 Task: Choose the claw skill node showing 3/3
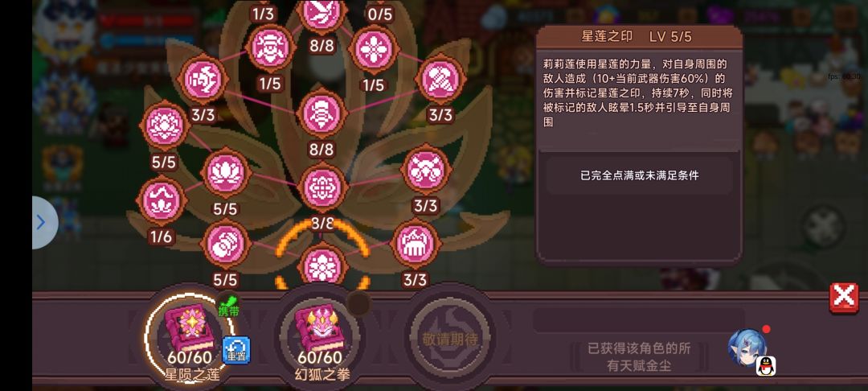click(416, 244)
